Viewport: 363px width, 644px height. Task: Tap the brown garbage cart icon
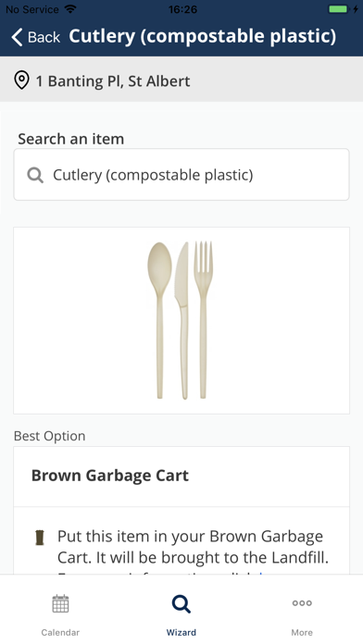40,538
